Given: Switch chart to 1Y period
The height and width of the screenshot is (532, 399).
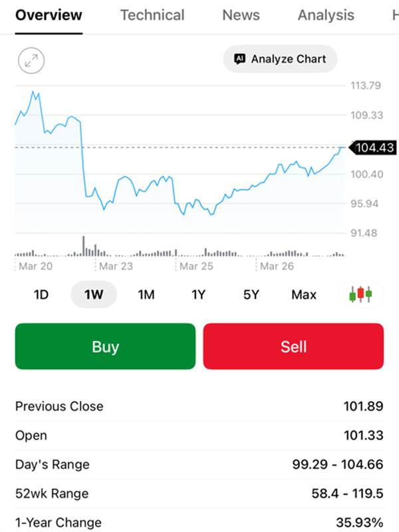Looking at the screenshot, I should tap(198, 295).
